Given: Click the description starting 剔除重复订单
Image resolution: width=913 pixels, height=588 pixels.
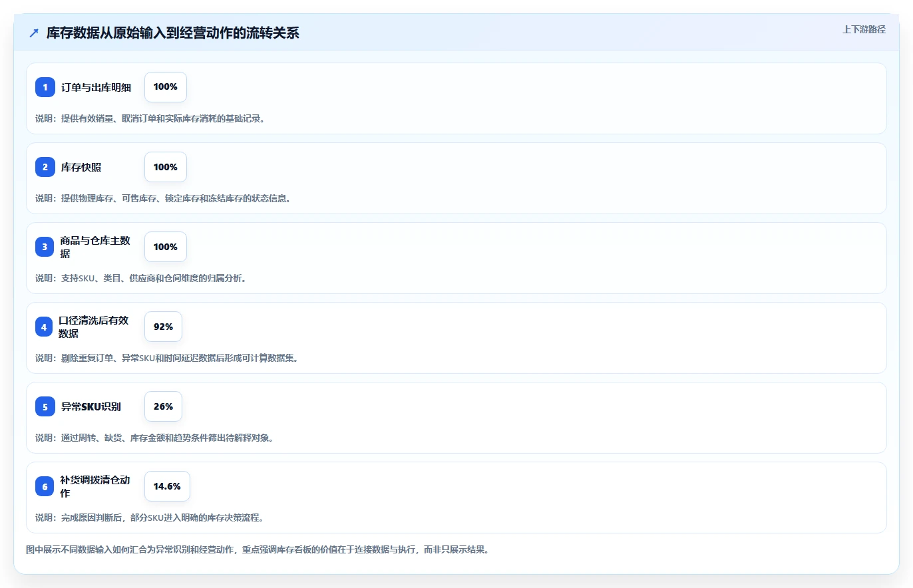Looking at the screenshot, I should pos(166,358).
